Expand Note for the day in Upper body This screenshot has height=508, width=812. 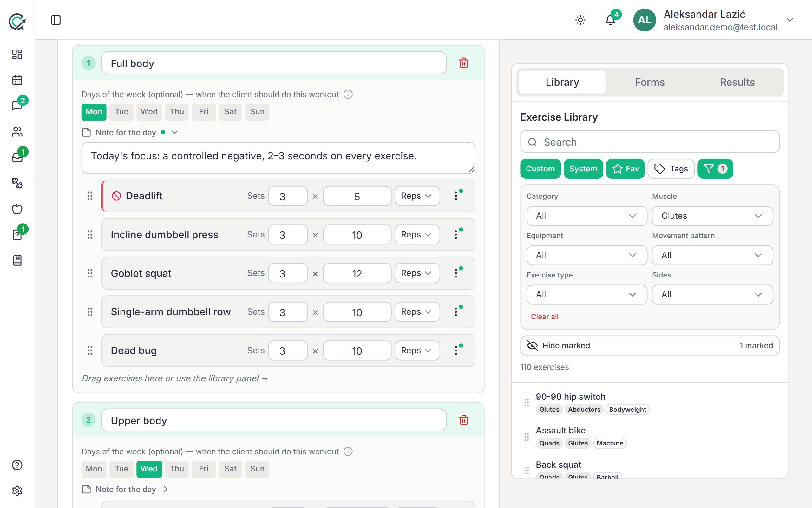point(125,490)
